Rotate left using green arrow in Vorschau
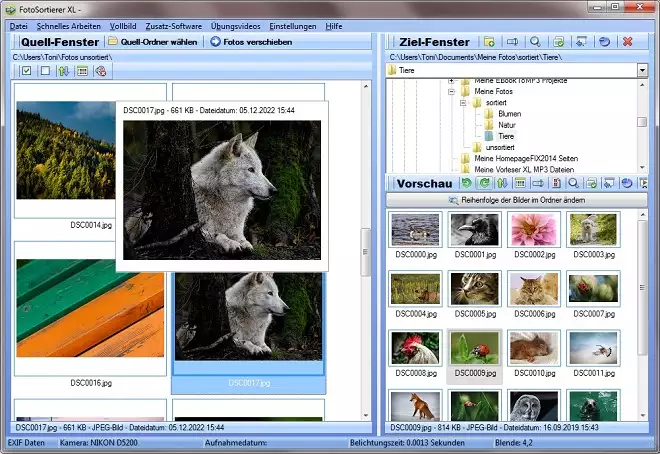Image resolution: width=660 pixels, height=454 pixels. [x=466, y=184]
